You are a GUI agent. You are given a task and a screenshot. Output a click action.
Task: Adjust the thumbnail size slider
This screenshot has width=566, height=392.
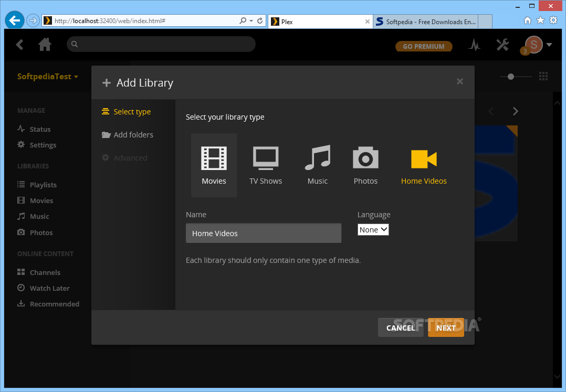coord(511,77)
